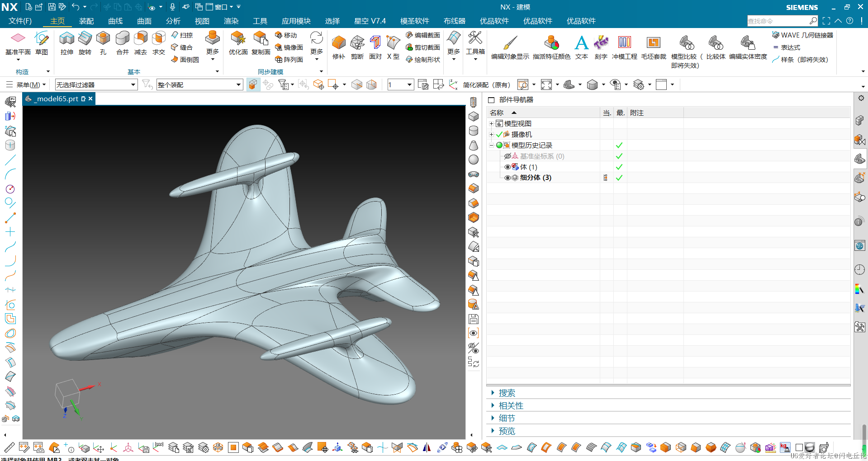
Task: Click the 缝合 sew button
Action: tap(182, 47)
